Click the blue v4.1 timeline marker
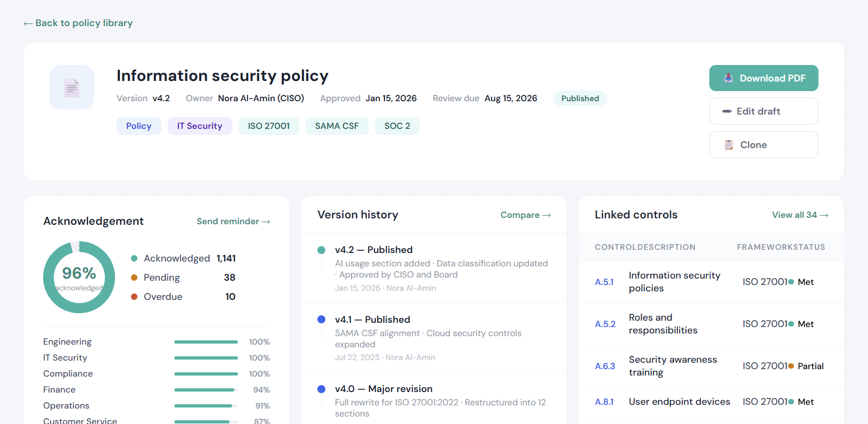 (321, 320)
